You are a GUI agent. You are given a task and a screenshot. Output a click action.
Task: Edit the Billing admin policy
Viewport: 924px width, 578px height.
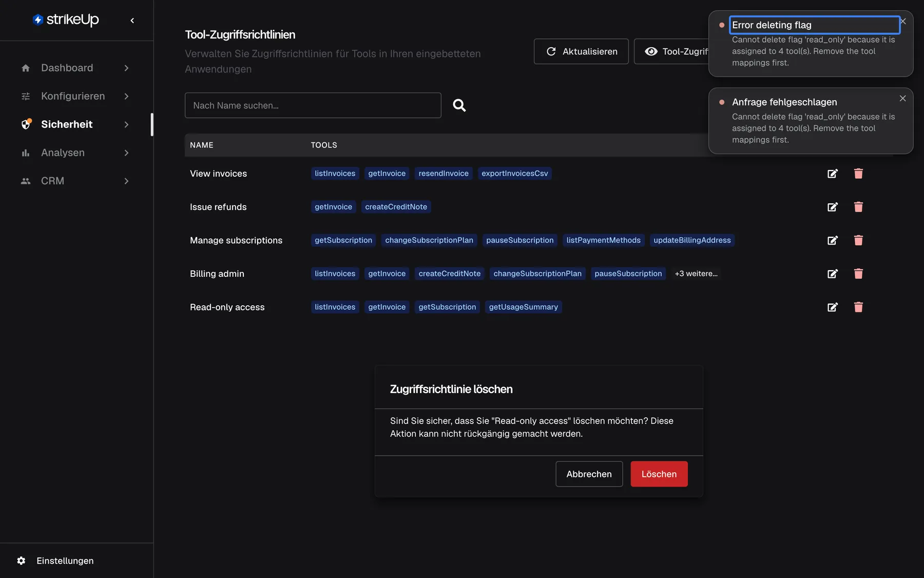(833, 274)
